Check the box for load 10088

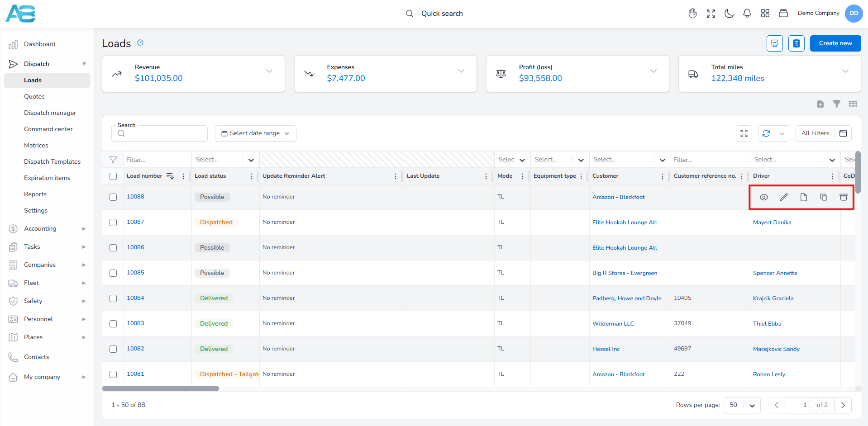pos(113,197)
